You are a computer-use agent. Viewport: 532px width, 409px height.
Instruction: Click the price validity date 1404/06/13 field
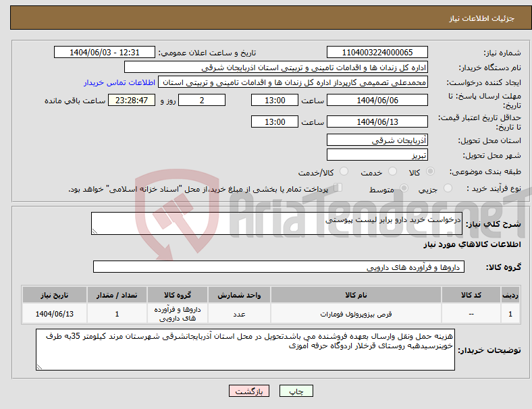point(377,121)
